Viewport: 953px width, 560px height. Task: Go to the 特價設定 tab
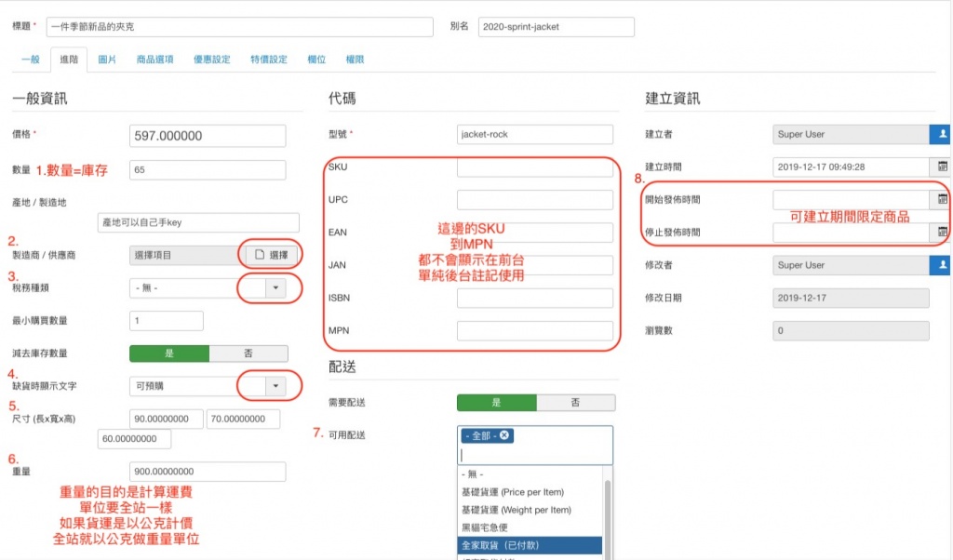(269, 60)
